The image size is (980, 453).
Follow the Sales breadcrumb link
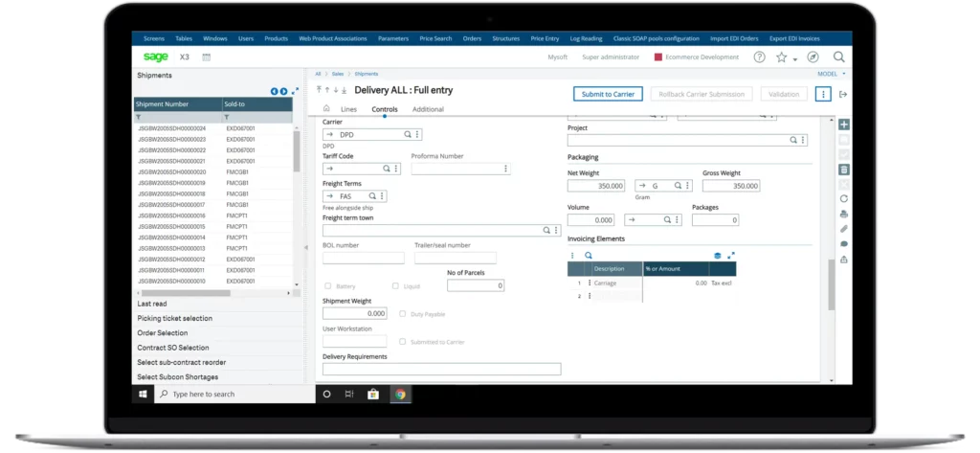tap(338, 74)
